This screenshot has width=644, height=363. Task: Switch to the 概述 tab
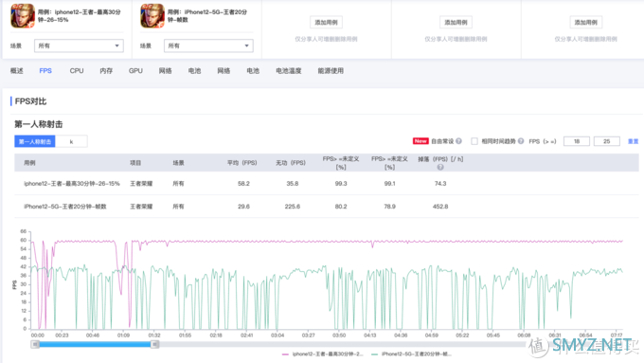[x=17, y=71]
